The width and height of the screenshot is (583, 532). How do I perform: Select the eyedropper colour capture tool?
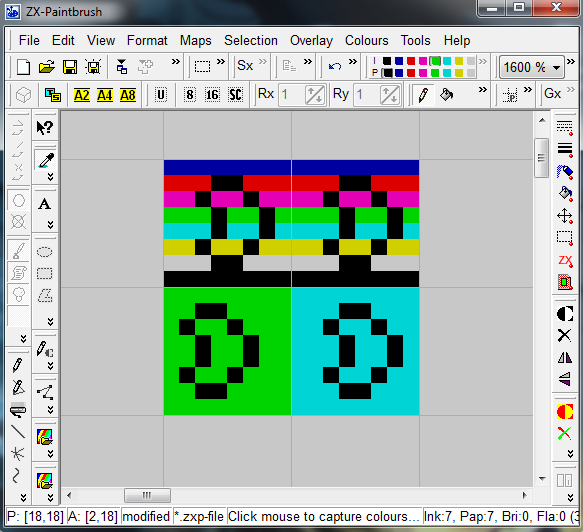tap(45, 161)
